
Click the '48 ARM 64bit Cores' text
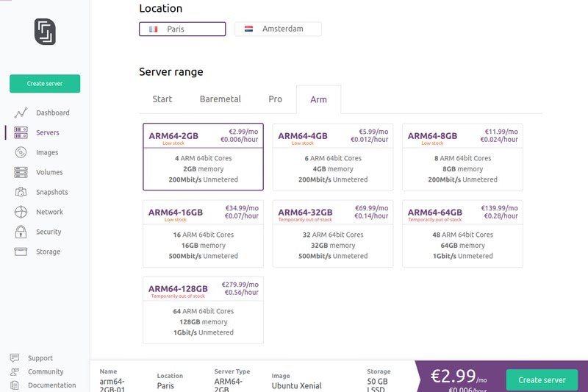point(463,235)
